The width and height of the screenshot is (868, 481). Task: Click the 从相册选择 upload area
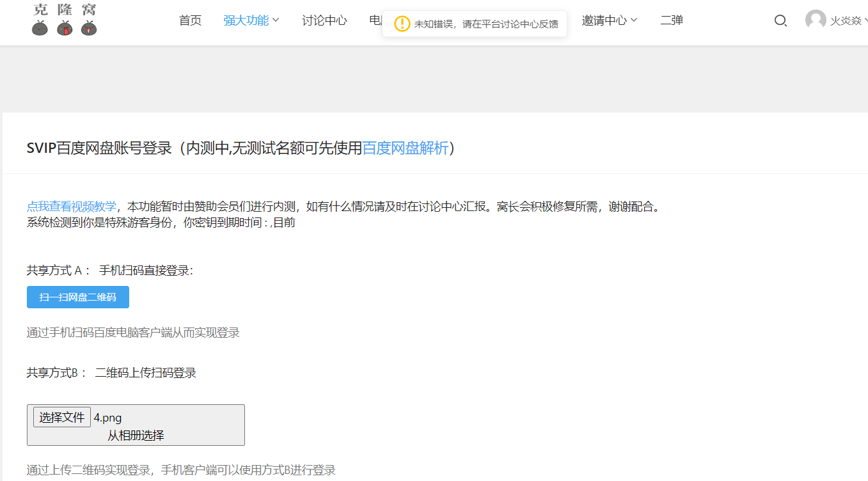tap(136, 436)
